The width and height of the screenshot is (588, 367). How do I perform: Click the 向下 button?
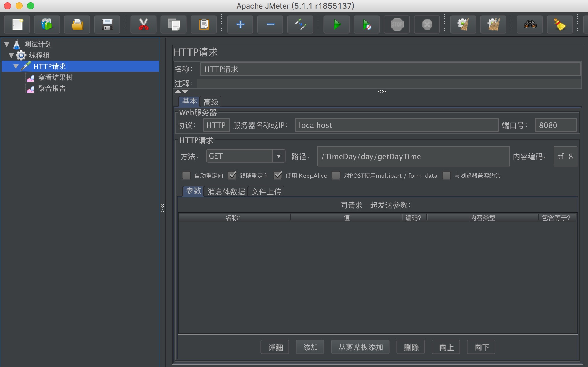tap(481, 347)
